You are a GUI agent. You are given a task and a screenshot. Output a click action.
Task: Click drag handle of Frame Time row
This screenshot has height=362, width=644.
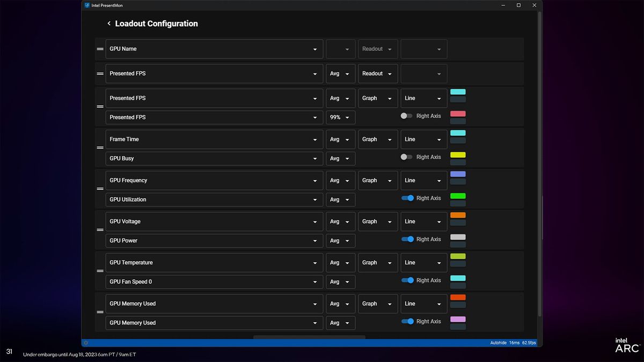[100, 148]
